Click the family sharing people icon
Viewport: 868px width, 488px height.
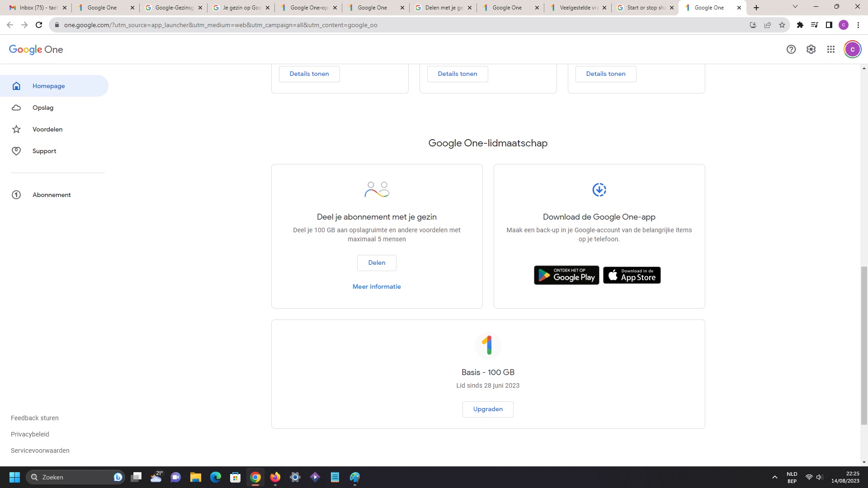click(377, 190)
